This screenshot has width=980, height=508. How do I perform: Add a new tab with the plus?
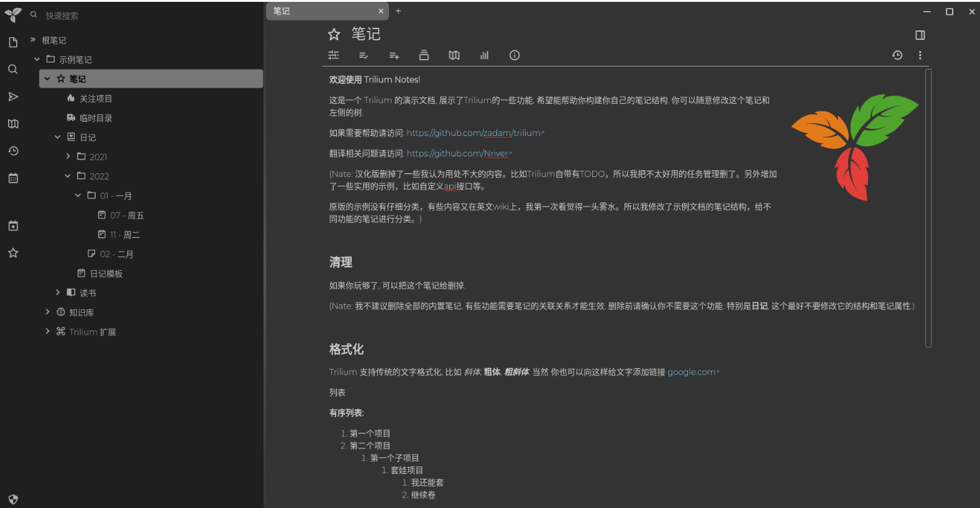pyautogui.click(x=398, y=11)
